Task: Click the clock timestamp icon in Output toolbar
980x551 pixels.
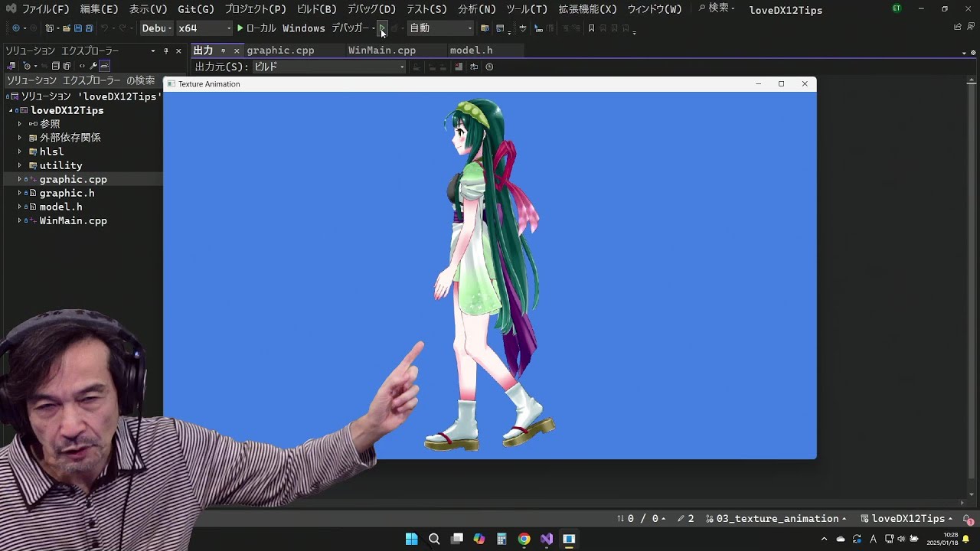Action: [489, 67]
